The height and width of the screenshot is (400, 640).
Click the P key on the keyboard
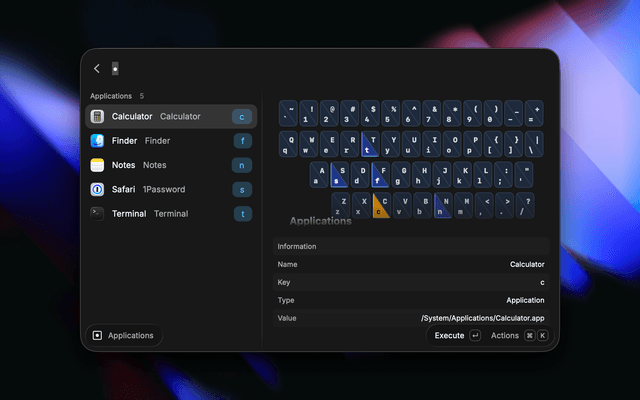[472, 144]
